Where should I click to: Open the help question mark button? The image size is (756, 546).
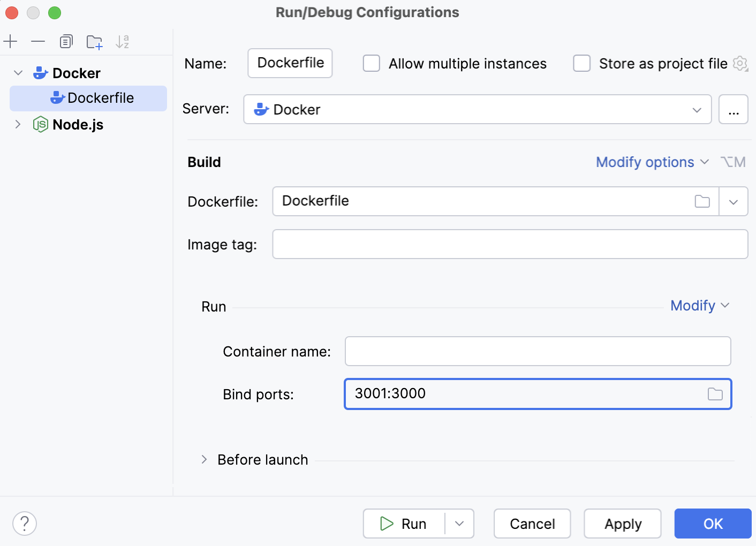point(25,524)
